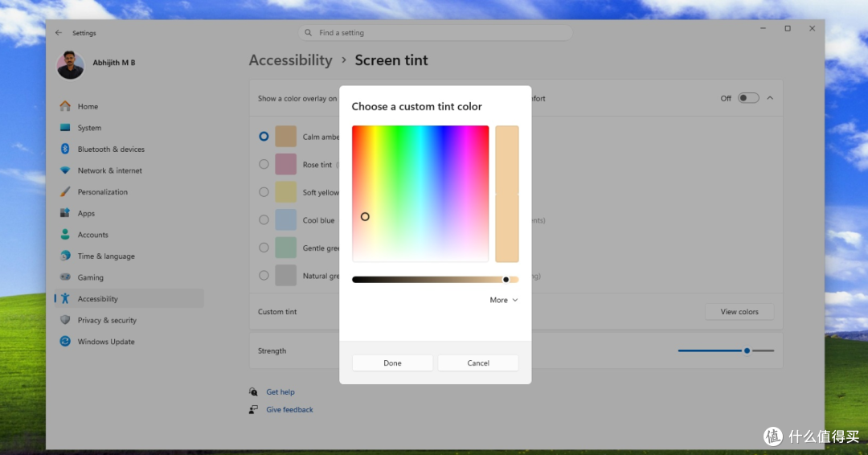Open the Give feedback link
The width and height of the screenshot is (868, 455).
[289, 409]
